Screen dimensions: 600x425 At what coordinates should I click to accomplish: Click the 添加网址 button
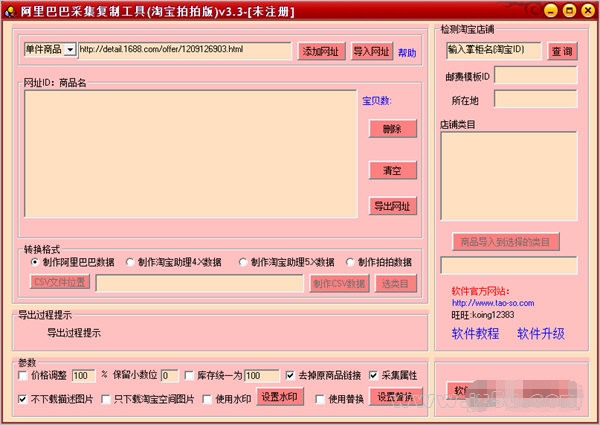pyautogui.click(x=321, y=51)
